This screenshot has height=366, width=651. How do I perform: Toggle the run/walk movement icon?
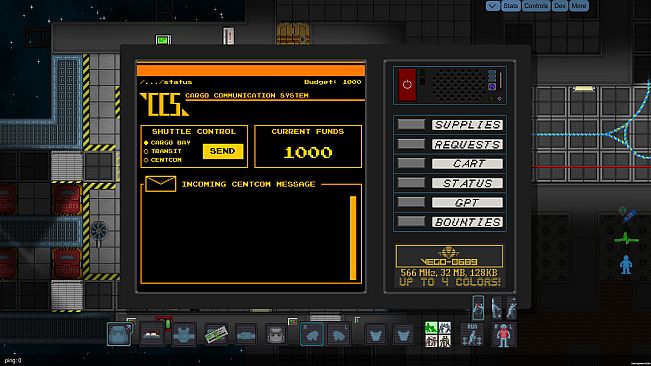(x=472, y=334)
